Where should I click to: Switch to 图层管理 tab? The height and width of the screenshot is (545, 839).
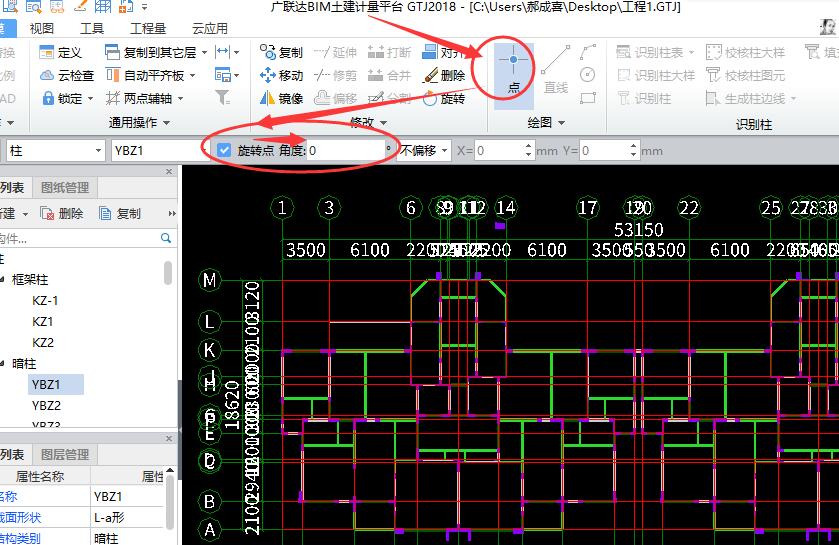pos(65,455)
